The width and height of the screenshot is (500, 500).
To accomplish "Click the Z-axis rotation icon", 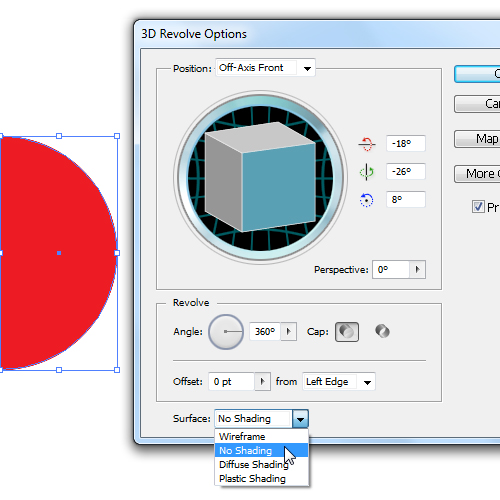I will [366, 200].
